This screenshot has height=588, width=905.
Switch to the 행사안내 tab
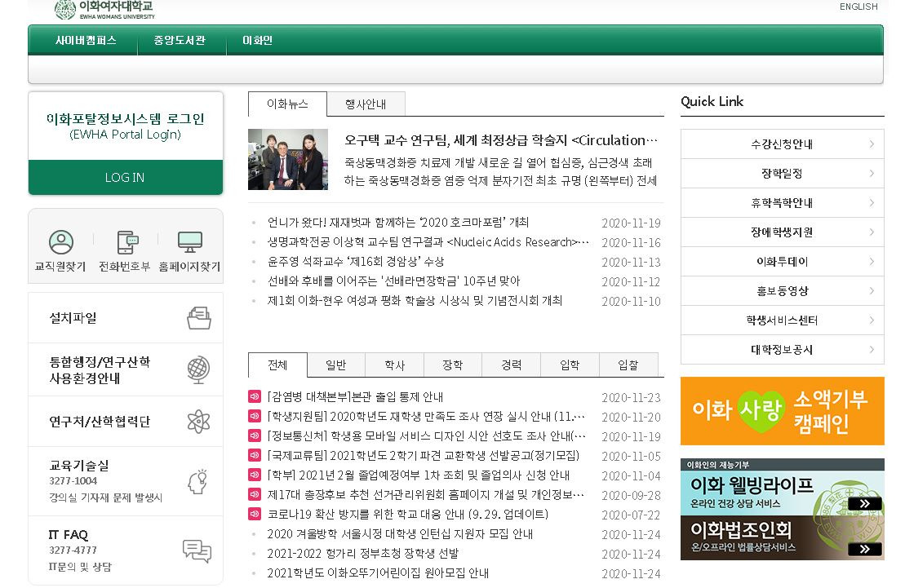pyautogui.click(x=365, y=104)
